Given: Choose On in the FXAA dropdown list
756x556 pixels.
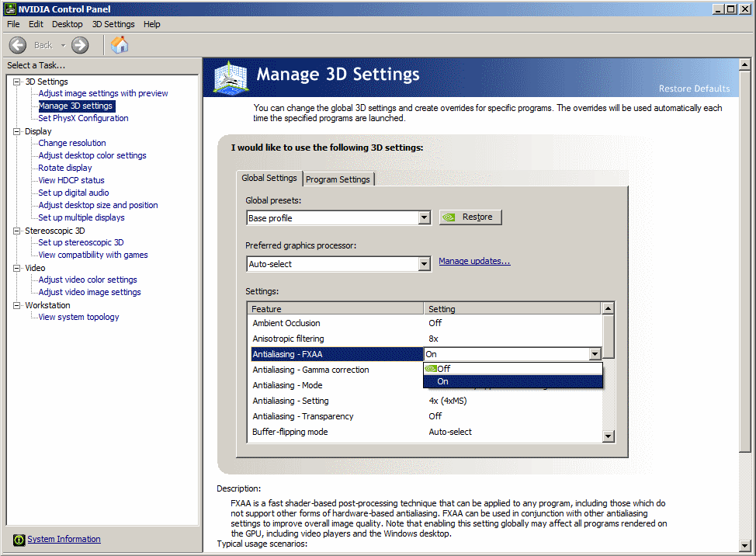Looking at the screenshot, I should (513, 381).
